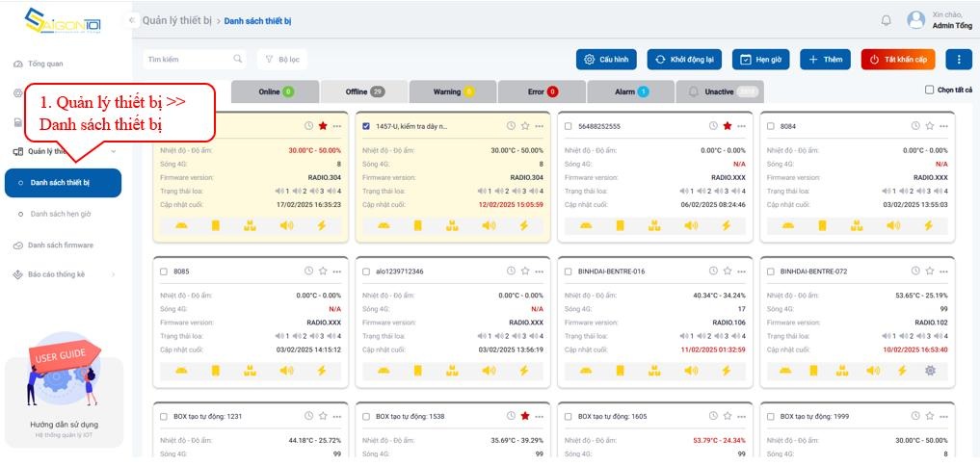
Task: Click the alarm light icon on card 8084
Action: [788, 225]
